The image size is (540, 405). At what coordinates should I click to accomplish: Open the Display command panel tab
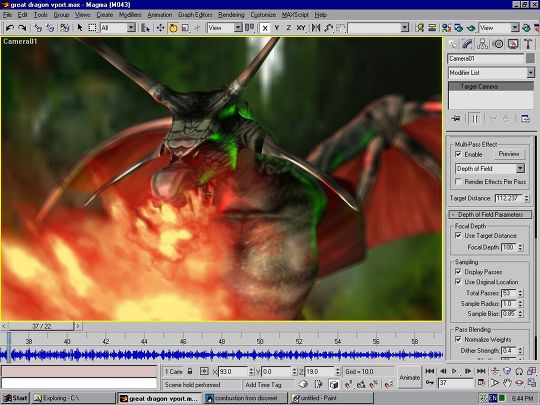tap(513, 44)
